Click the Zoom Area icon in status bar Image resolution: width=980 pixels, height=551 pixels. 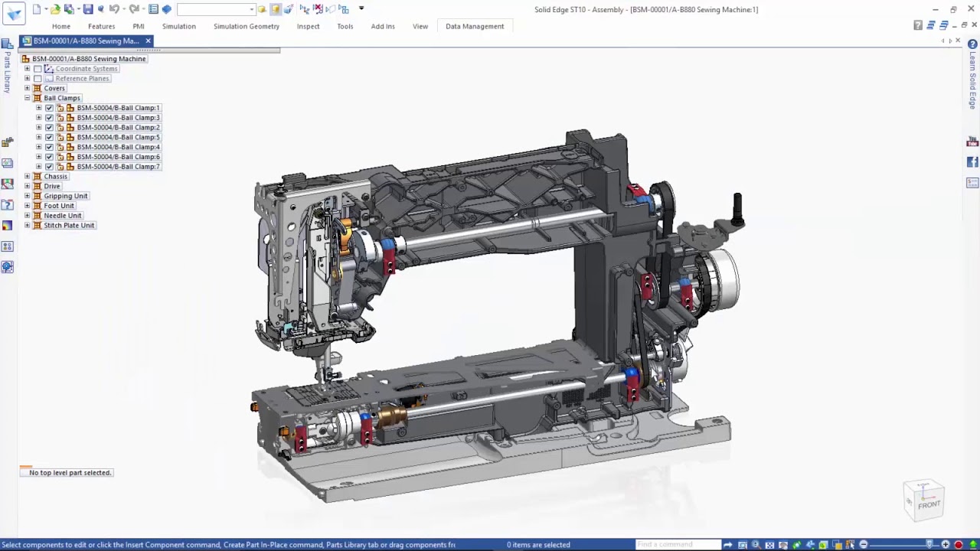coord(742,545)
